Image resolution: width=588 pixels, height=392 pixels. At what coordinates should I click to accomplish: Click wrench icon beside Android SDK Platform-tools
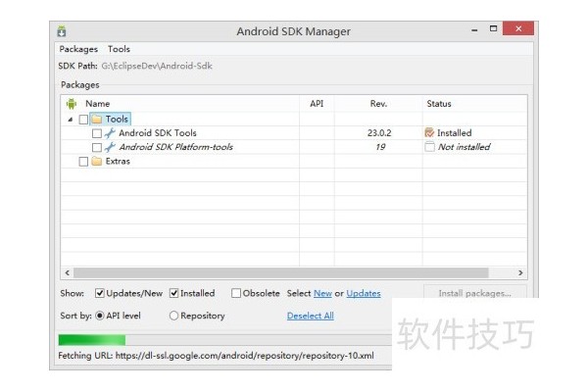pos(110,147)
